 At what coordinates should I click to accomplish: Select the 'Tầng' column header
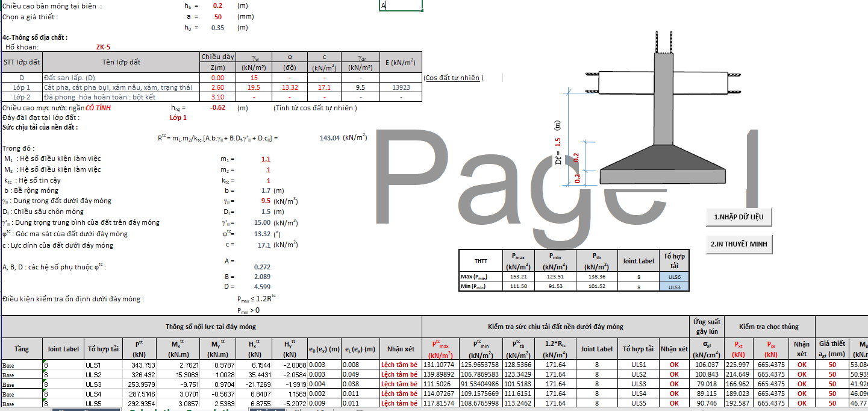click(x=22, y=349)
